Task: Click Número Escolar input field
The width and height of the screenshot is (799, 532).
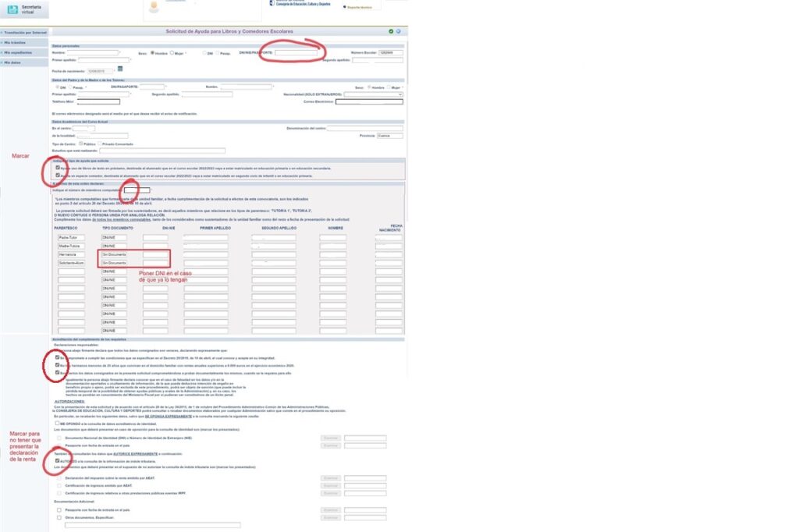Action: click(x=391, y=52)
